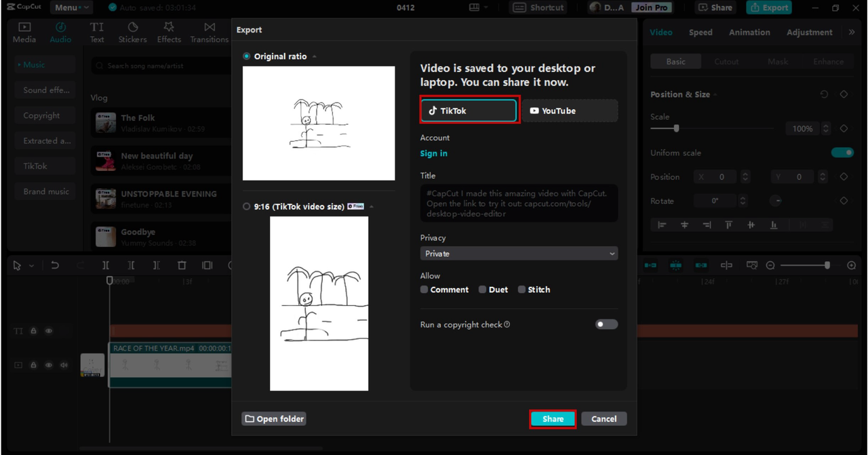Select the TikTok share destination tab
The width and height of the screenshot is (868, 455).
[469, 111]
